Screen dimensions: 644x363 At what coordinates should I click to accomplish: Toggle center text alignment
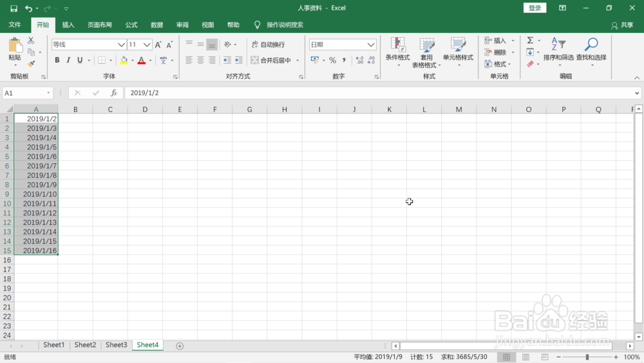pyautogui.click(x=200, y=61)
